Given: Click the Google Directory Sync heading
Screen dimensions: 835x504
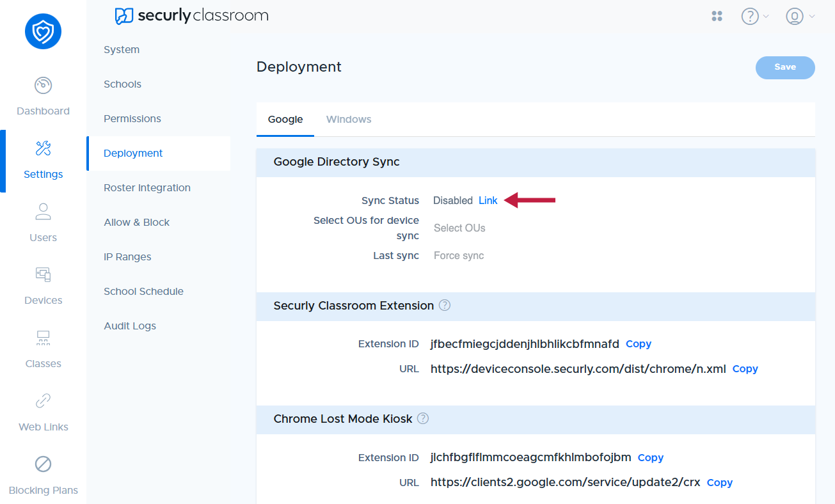Looking at the screenshot, I should click(337, 162).
